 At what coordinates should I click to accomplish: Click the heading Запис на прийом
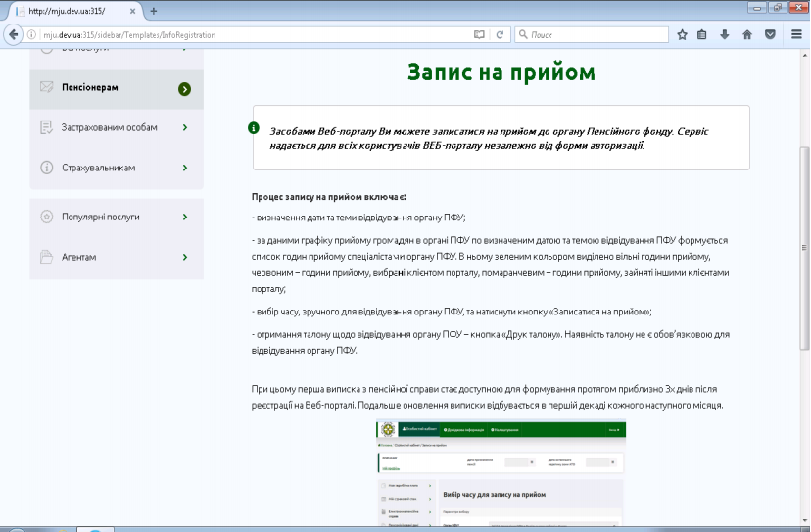click(x=501, y=72)
